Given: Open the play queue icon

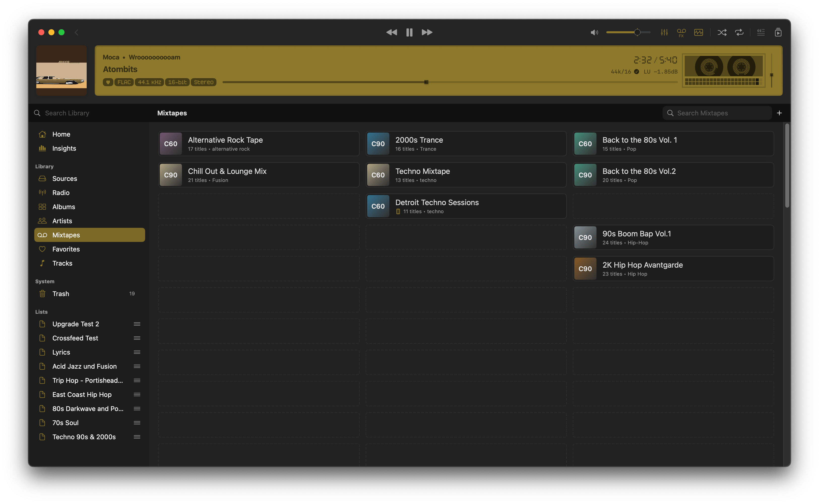Looking at the screenshot, I should click(x=778, y=32).
